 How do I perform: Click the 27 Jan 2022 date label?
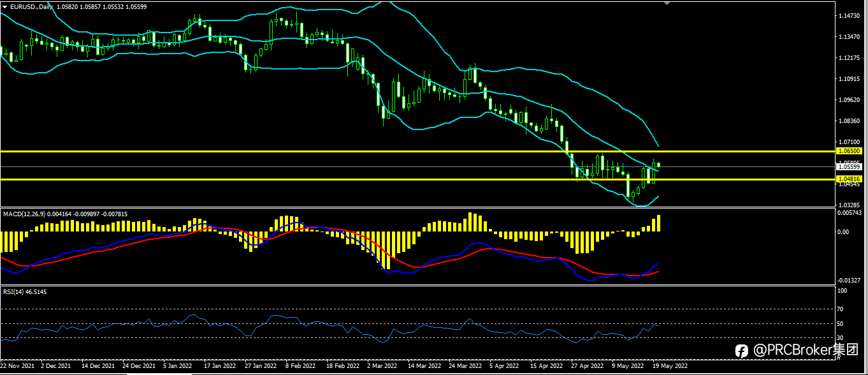(261, 367)
